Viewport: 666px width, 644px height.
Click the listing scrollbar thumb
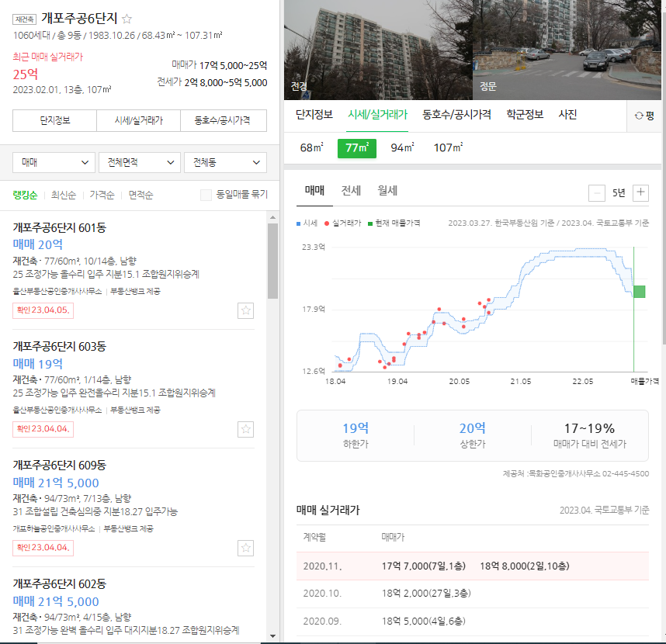[272, 261]
